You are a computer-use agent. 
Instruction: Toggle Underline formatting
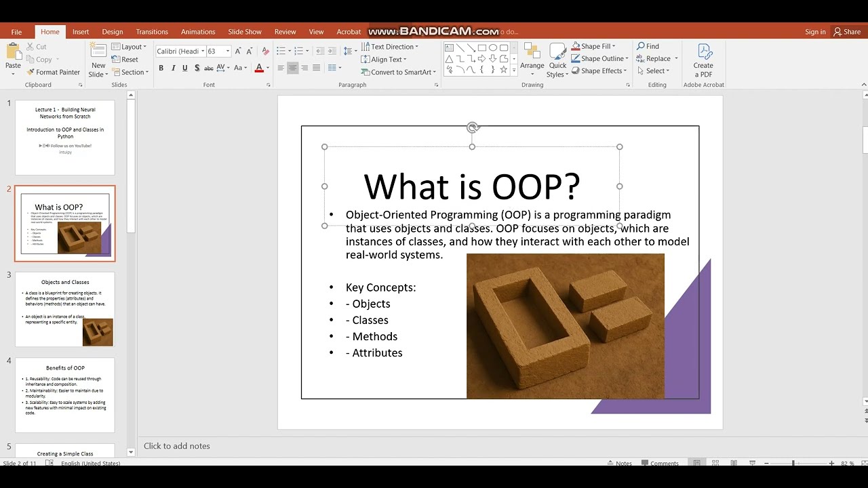184,68
